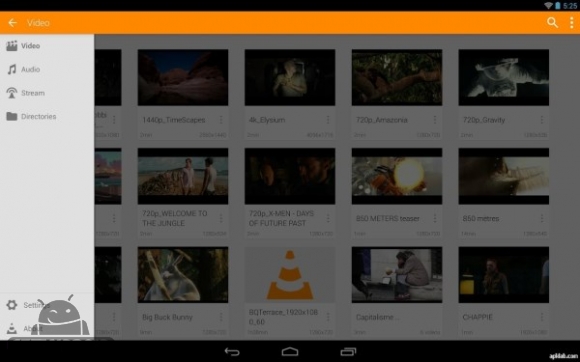The width and height of the screenshot is (580, 362).
Task: Click the 850 metres title text
Action: point(481,219)
